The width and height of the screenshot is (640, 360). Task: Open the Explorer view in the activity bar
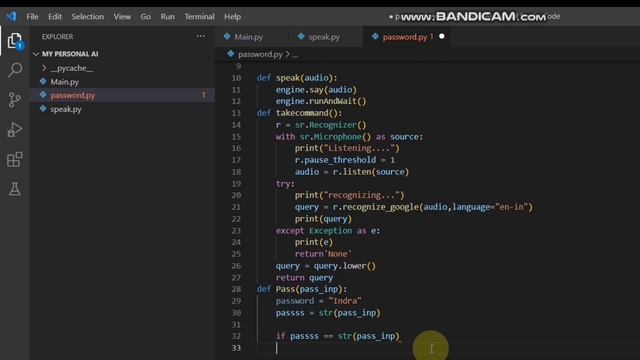pos(15,41)
